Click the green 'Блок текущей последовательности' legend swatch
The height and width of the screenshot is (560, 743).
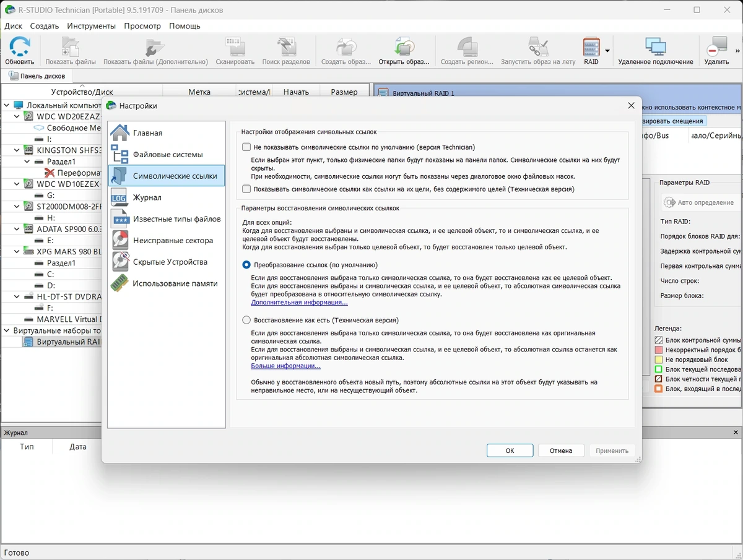tap(659, 369)
